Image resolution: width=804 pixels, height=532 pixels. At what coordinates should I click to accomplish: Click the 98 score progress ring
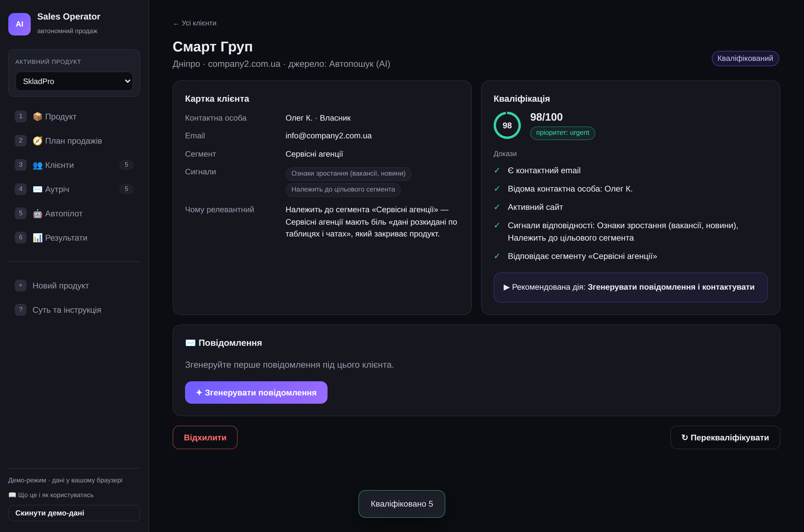pos(507,126)
